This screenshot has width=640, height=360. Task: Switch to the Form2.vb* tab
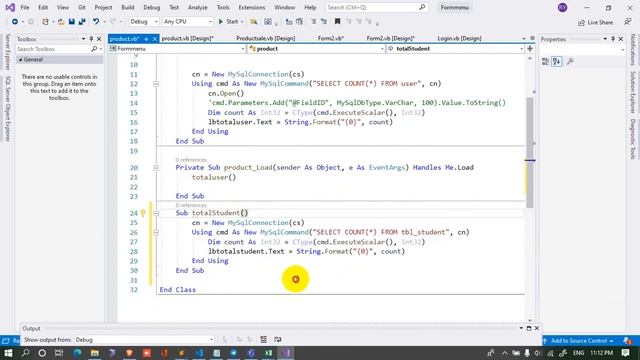[x=331, y=38]
